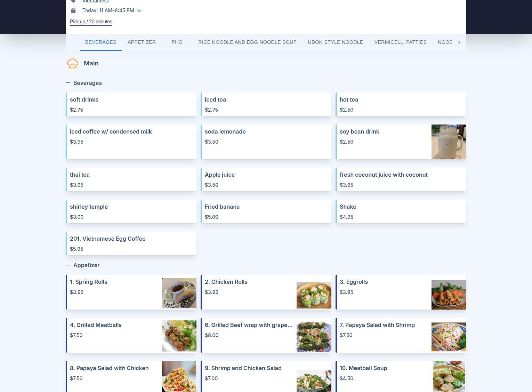Click the chef hat Main icon
The image size is (532, 392).
pyautogui.click(x=73, y=63)
